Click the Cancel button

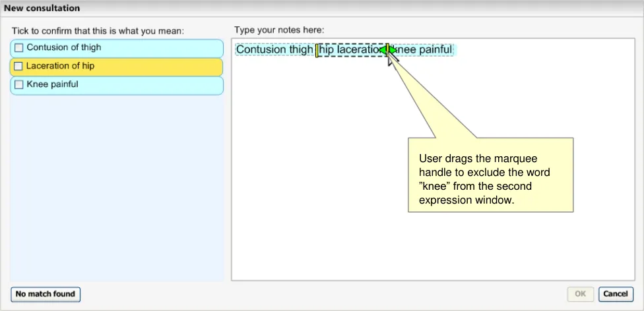click(x=615, y=294)
